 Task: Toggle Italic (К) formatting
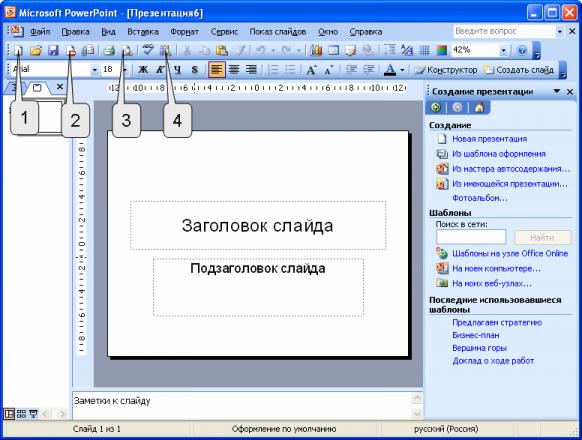(x=160, y=69)
